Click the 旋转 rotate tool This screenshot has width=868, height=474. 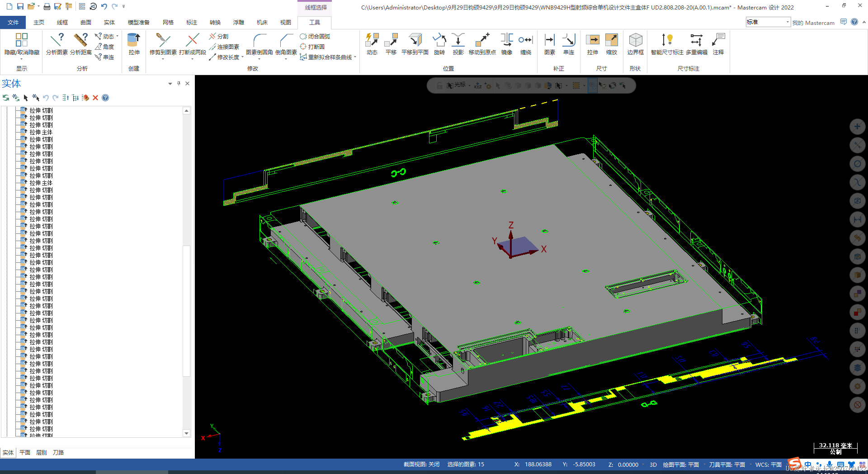coord(439,44)
